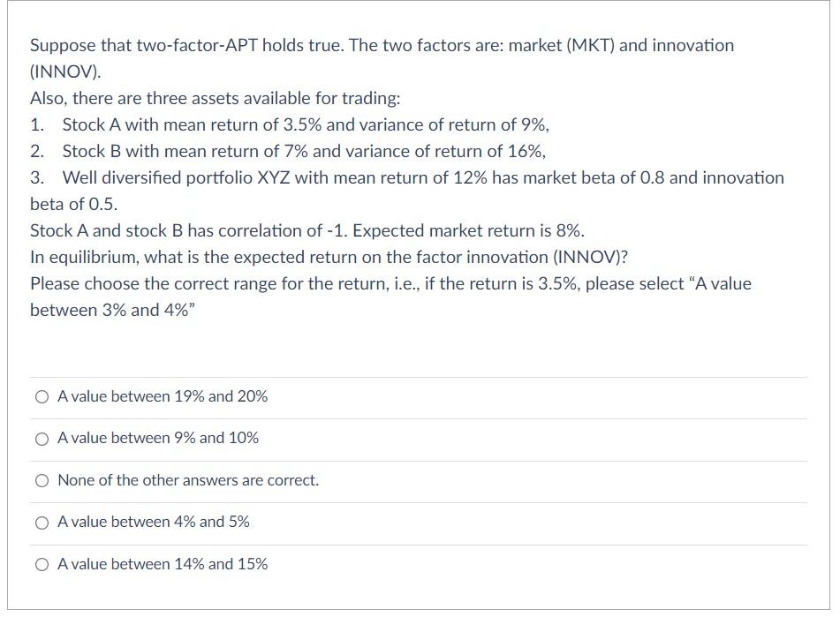Click the question line starting 'In equilibrium'
The image size is (840, 617).
coord(329,257)
